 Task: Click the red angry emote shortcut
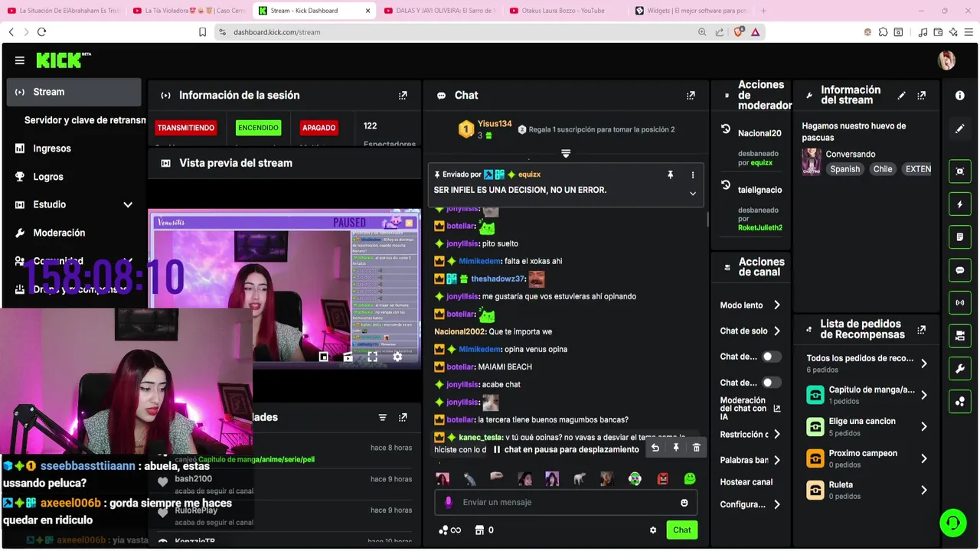point(663,479)
